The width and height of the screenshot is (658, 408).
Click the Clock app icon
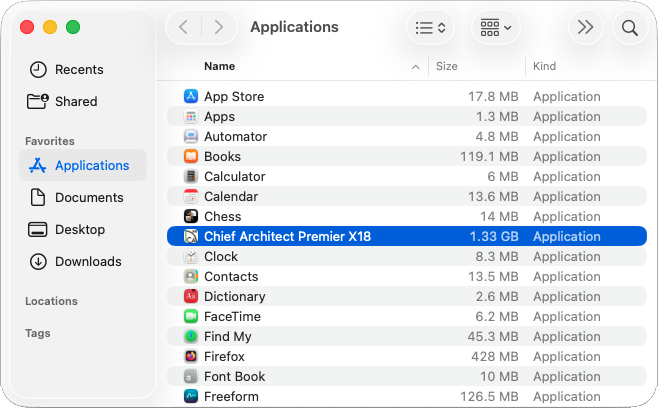(x=191, y=256)
